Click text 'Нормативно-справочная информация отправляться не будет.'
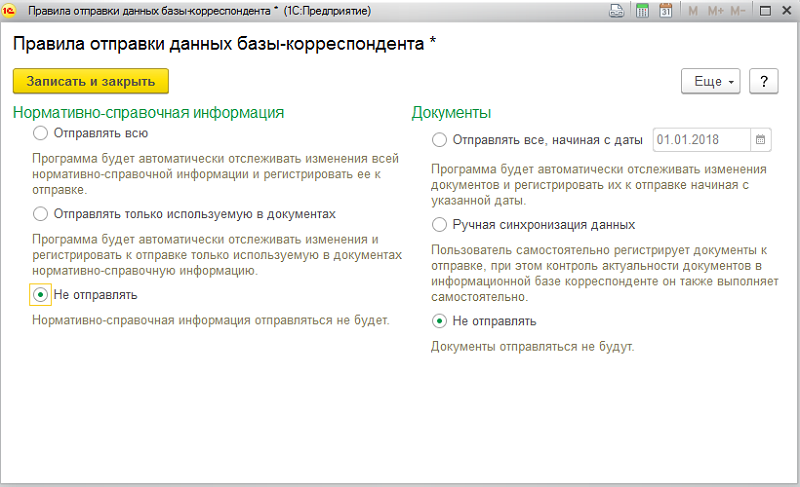Screen dimensions: 800x487 pyautogui.click(x=211, y=320)
